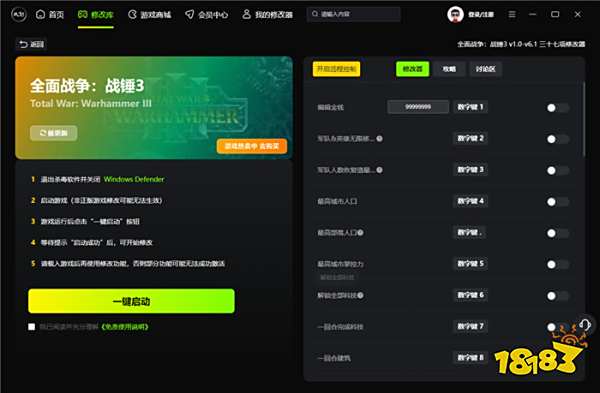Toggle the switch for 数字键 6 row
This screenshot has height=393, width=600.
tap(558, 296)
